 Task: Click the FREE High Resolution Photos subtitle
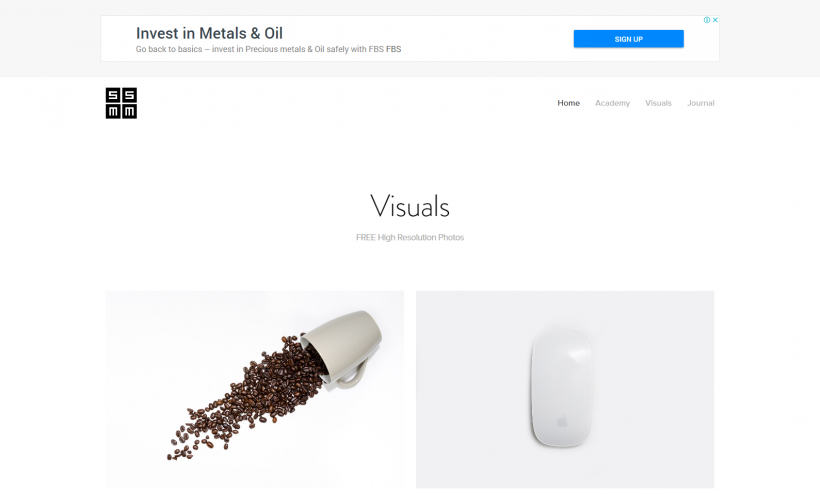410,237
